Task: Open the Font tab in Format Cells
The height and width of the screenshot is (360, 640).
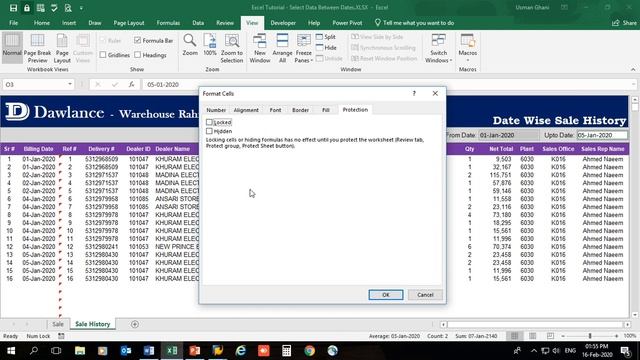Action: coord(276,110)
